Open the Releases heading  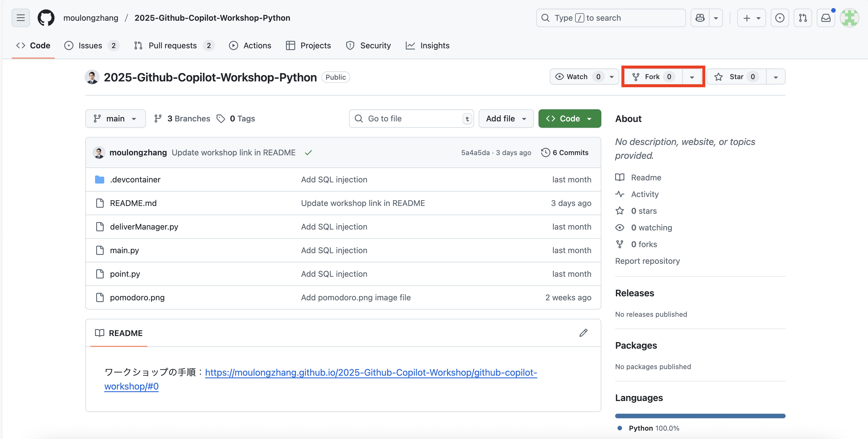point(634,293)
